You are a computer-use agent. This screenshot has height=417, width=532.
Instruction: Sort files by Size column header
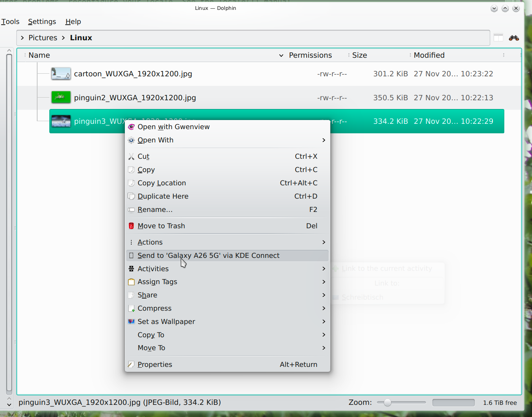(x=359, y=55)
